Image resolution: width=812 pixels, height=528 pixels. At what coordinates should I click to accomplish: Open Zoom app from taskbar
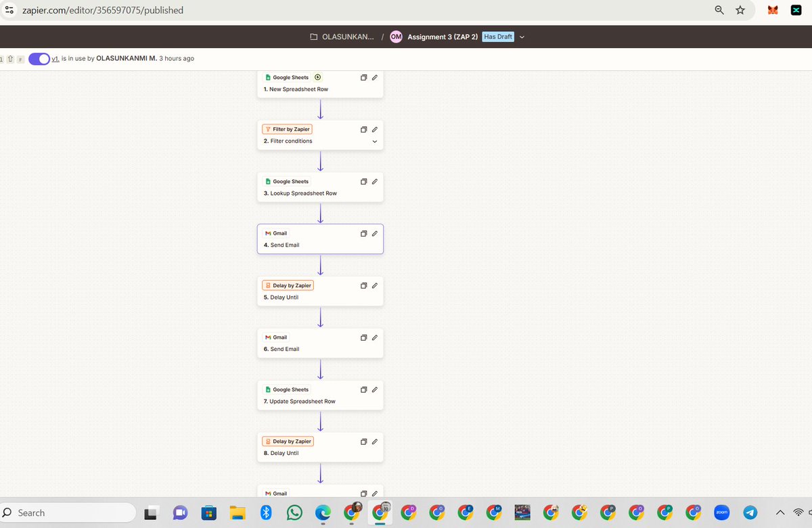(721, 513)
